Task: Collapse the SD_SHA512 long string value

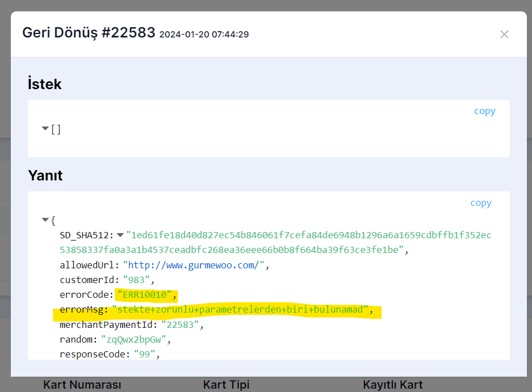Action: [x=120, y=235]
